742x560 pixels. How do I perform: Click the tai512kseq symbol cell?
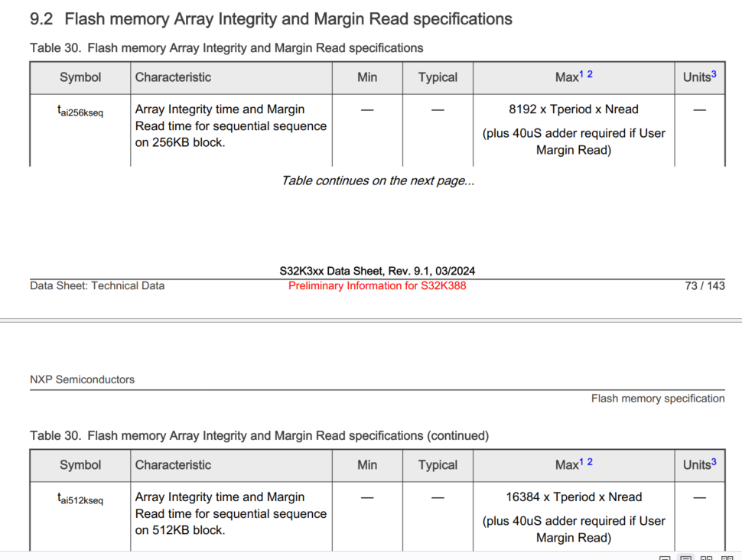coord(80,499)
